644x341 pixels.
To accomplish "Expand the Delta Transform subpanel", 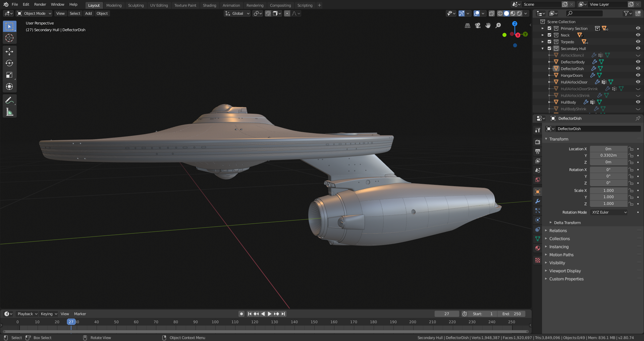I will click(567, 223).
